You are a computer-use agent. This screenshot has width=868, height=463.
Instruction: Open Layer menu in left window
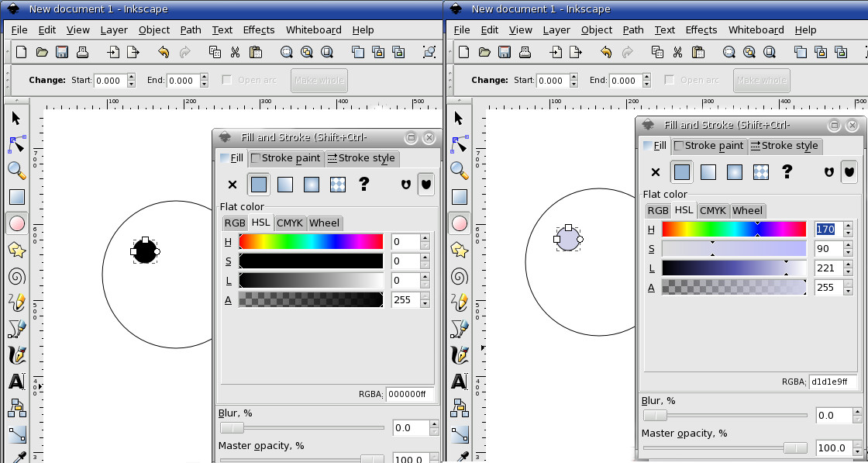pyautogui.click(x=114, y=30)
